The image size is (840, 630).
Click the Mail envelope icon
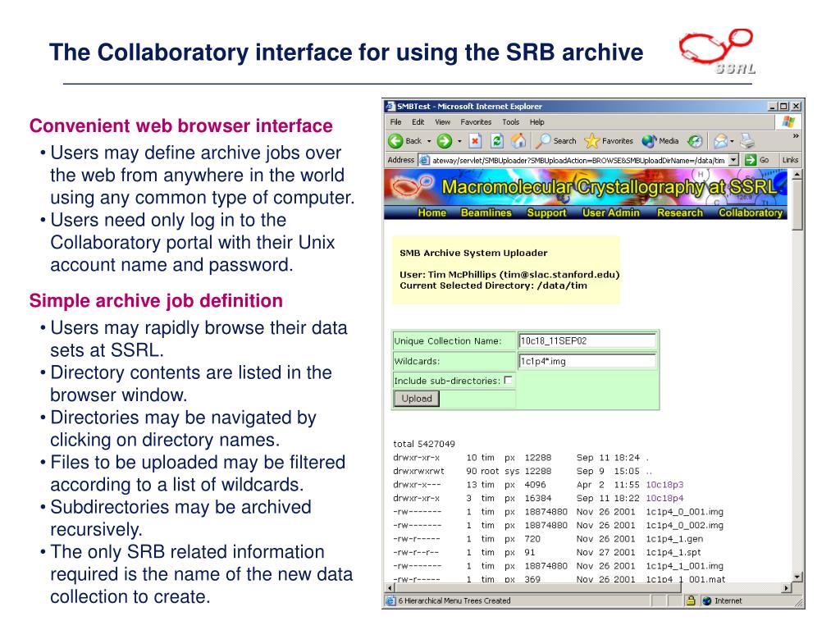click(x=720, y=141)
